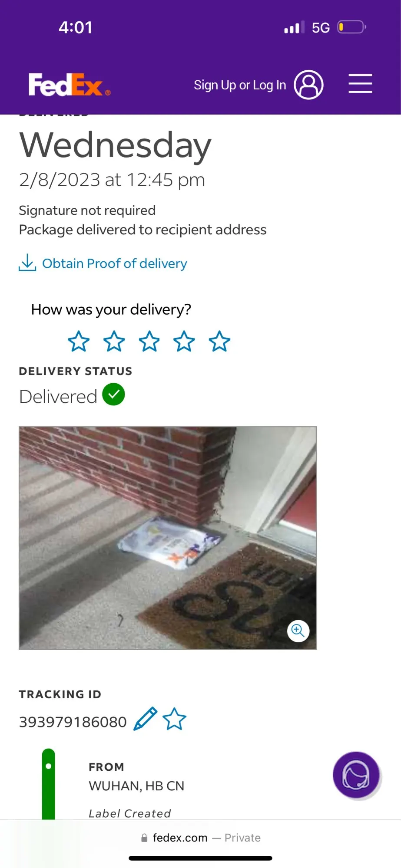Click Obtain Proof of delivery link
The image size is (401, 868).
coord(115,263)
